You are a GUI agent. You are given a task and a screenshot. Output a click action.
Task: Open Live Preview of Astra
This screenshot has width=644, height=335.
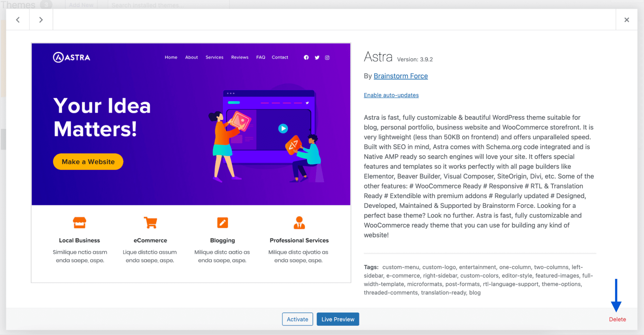(338, 319)
